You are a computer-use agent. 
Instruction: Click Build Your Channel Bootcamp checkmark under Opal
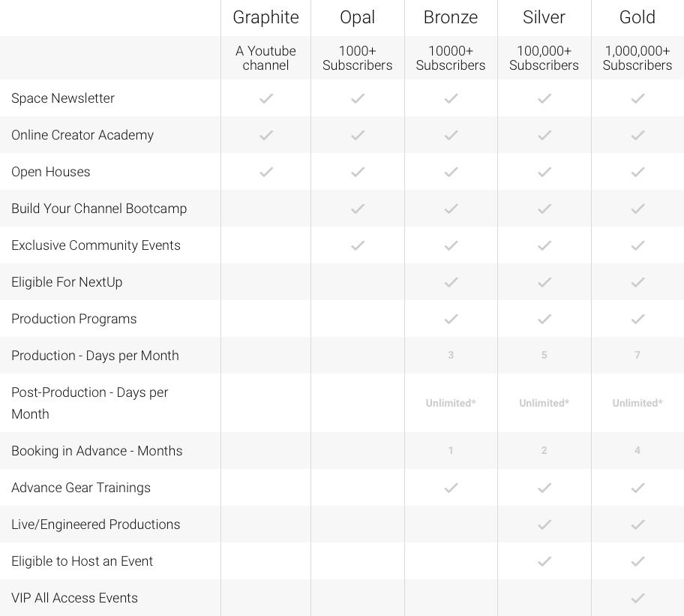click(x=358, y=209)
